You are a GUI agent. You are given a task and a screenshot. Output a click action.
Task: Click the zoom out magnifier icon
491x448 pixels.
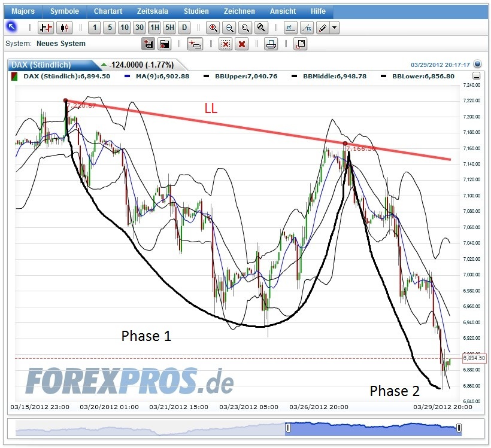click(229, 27)
